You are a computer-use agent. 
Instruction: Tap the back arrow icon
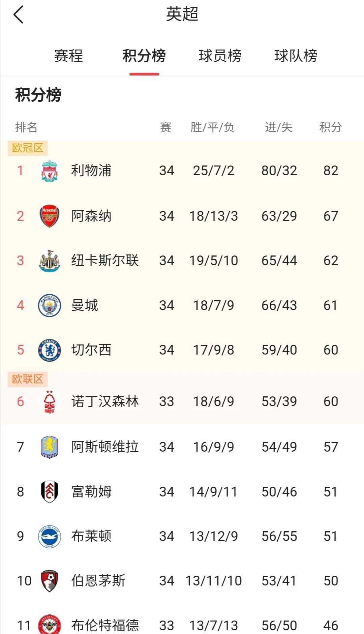coord(19,15)
